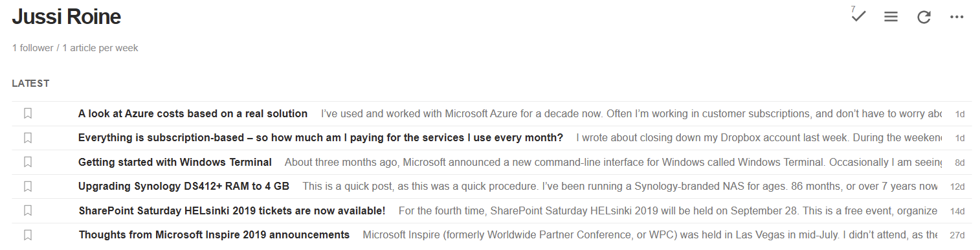Open the more options ellipsis menu

pos(957,17)
